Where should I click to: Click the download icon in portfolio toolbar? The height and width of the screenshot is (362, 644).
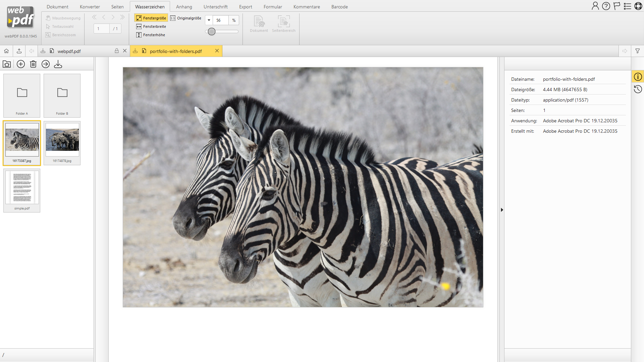pos(58,64)
